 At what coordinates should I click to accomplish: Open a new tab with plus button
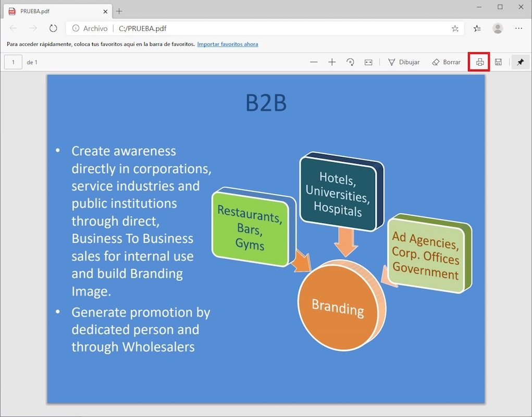tap(119, 11)
